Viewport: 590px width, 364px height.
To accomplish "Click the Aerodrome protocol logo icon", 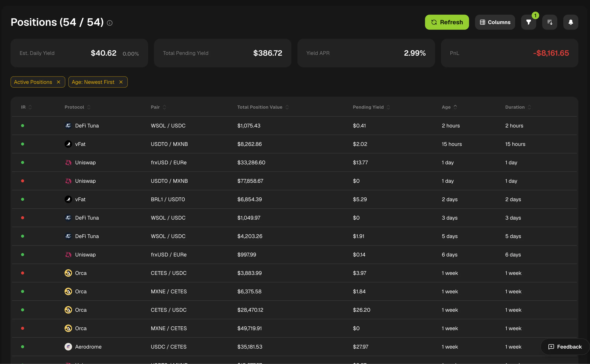I will pyautogui.click(x=68, y=347).
